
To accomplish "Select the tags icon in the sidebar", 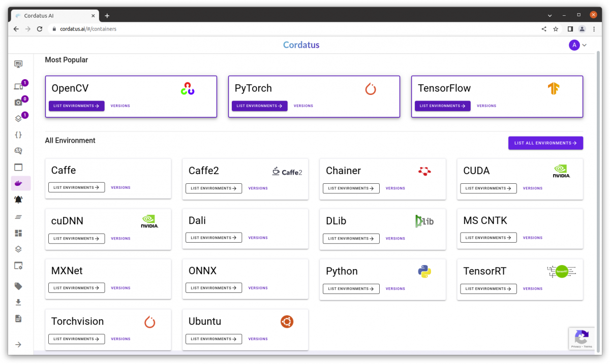I will point(18,286).
